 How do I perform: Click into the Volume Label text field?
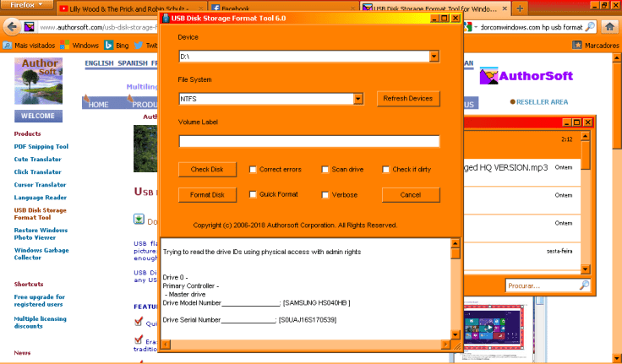[308, 141]
